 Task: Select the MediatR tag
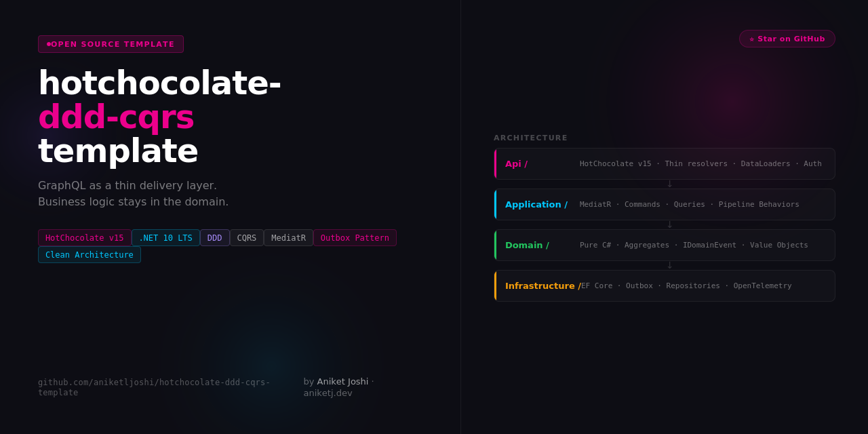(288, 238)
